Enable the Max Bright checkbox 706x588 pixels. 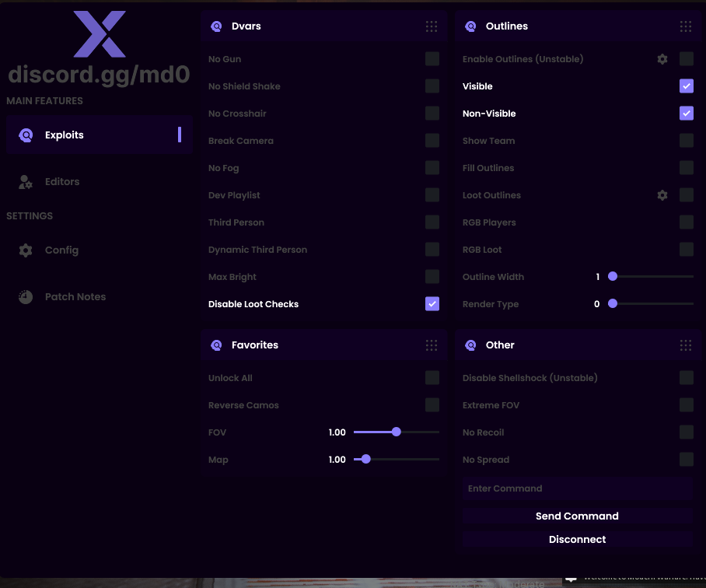pyautogui.click(x=432, y=276)
